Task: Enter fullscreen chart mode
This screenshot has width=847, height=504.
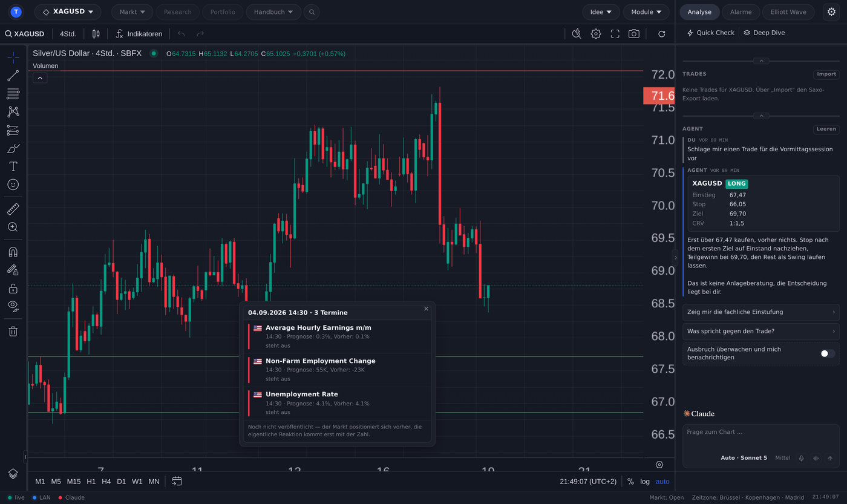Action: [x=615, y=34]
